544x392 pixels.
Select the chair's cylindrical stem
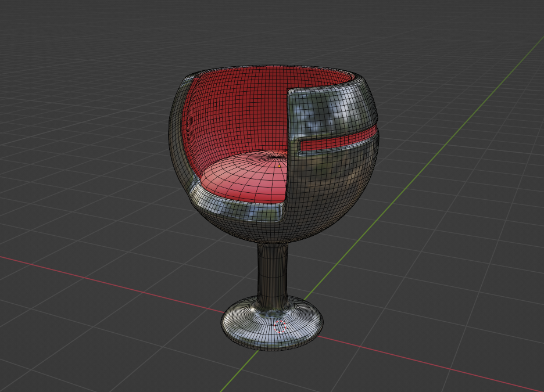coord(273,273)
